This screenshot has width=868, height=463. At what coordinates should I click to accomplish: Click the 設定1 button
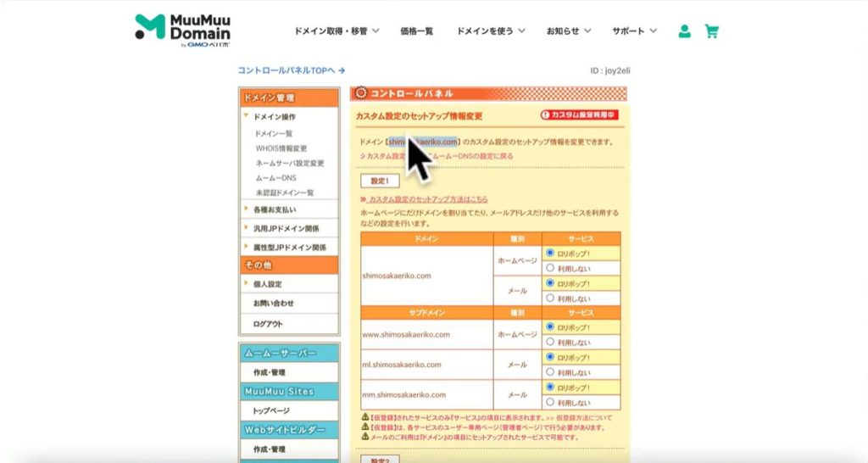pos(379,181)
